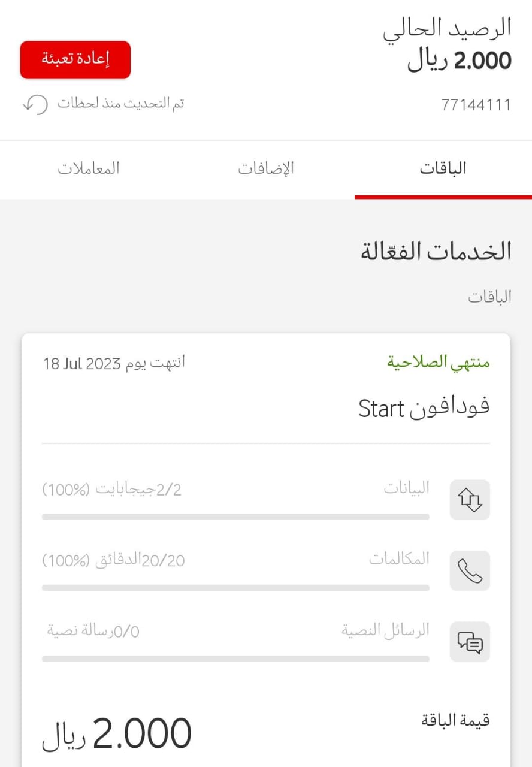The width and height of the screenshot is (532, 767).
Task: Tap the SMS messages chat icon
Action: click(x=470, y=642)
